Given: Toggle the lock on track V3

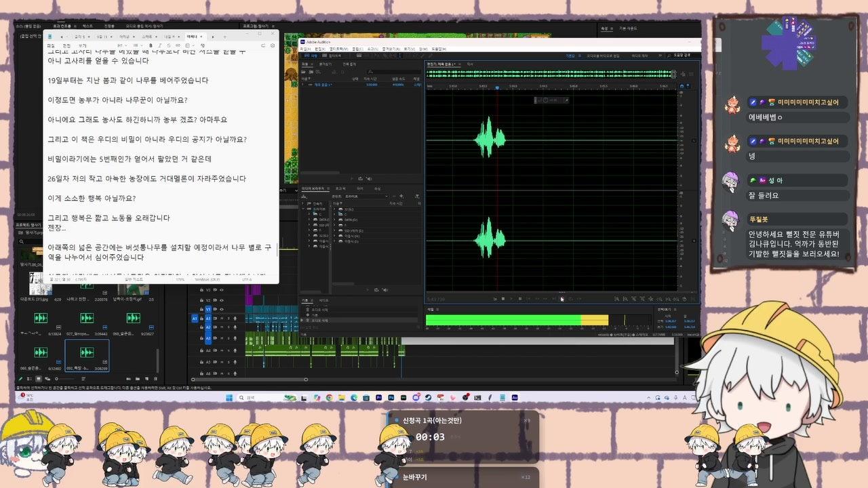Looking at the screenshot, I should (201, 290).
